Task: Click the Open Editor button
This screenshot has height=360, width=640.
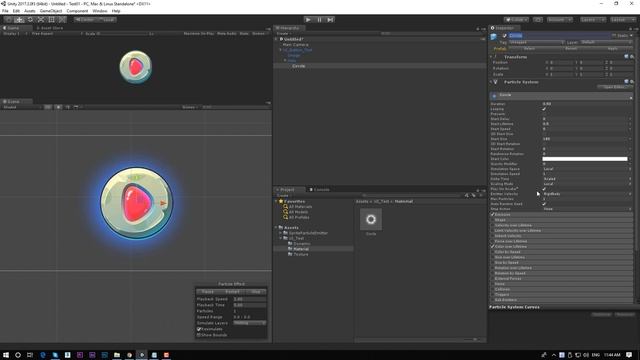Action: click(x=614, y=87)
